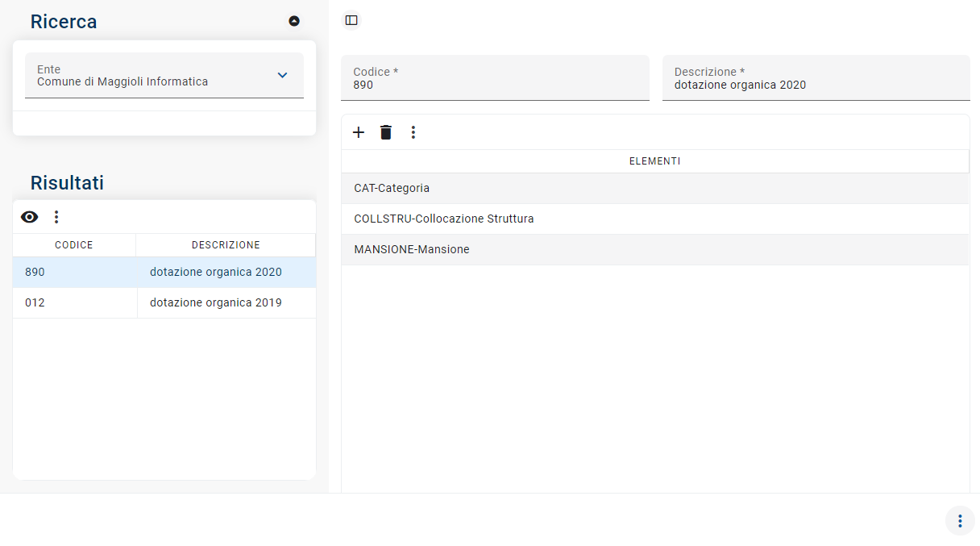Select the MANSIONE-Mansione row
980x546 pixels.
[412, 250]
